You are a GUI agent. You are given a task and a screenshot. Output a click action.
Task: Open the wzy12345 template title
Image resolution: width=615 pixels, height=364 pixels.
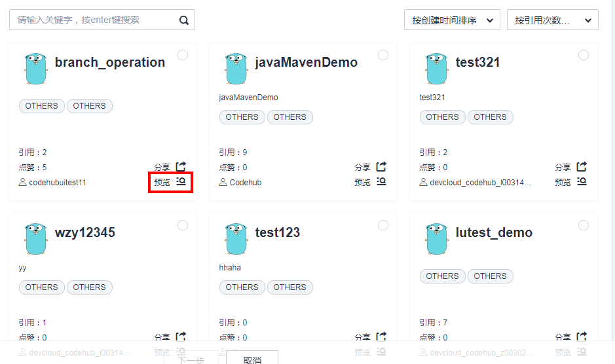coord(85,232)
